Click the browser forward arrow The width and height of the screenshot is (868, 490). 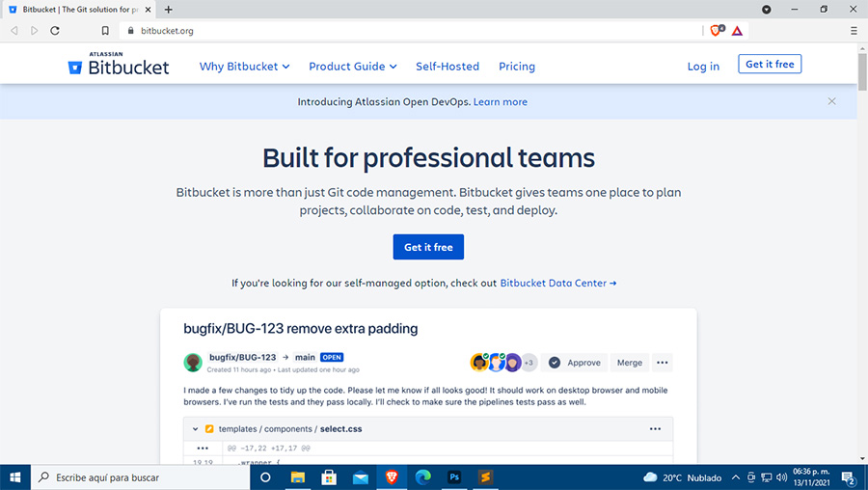coord(35,31)
